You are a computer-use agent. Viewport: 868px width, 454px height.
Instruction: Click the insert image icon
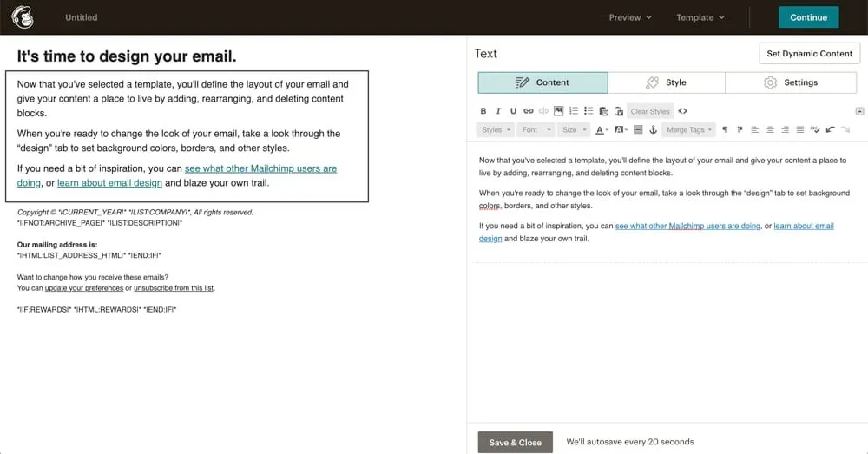point(558,111)
